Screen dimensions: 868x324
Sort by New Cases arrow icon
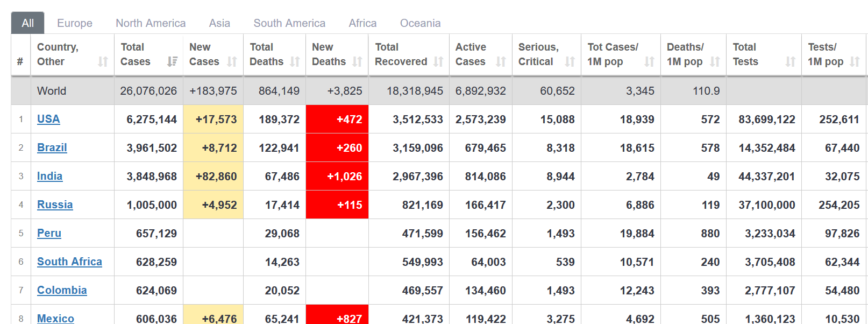coord(232,62)
